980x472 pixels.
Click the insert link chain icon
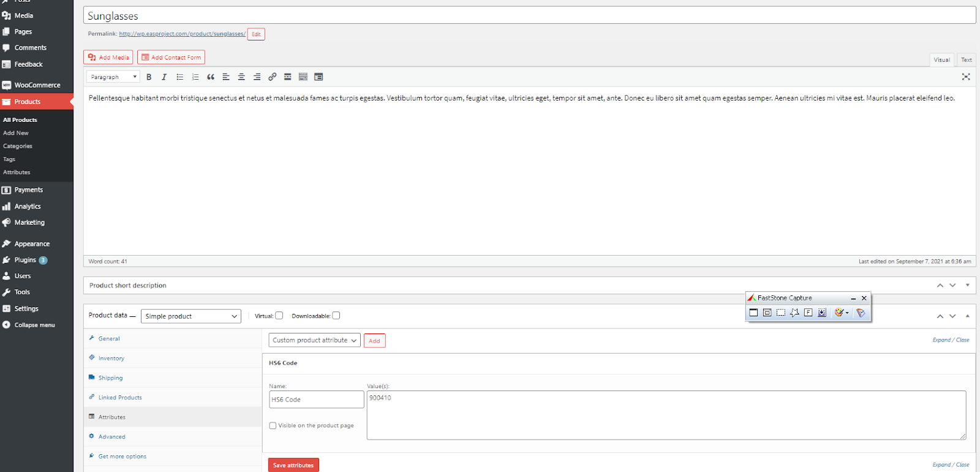pos(273,77)
